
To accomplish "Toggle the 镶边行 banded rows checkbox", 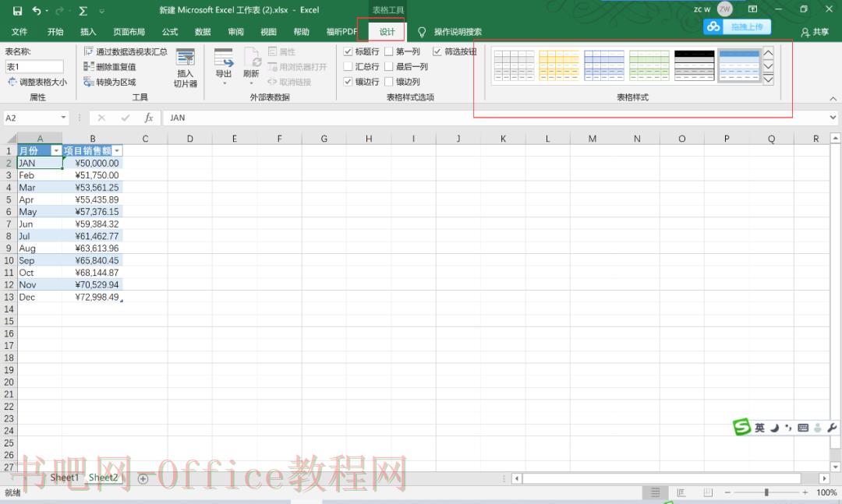I will click(x=348, y=82).
